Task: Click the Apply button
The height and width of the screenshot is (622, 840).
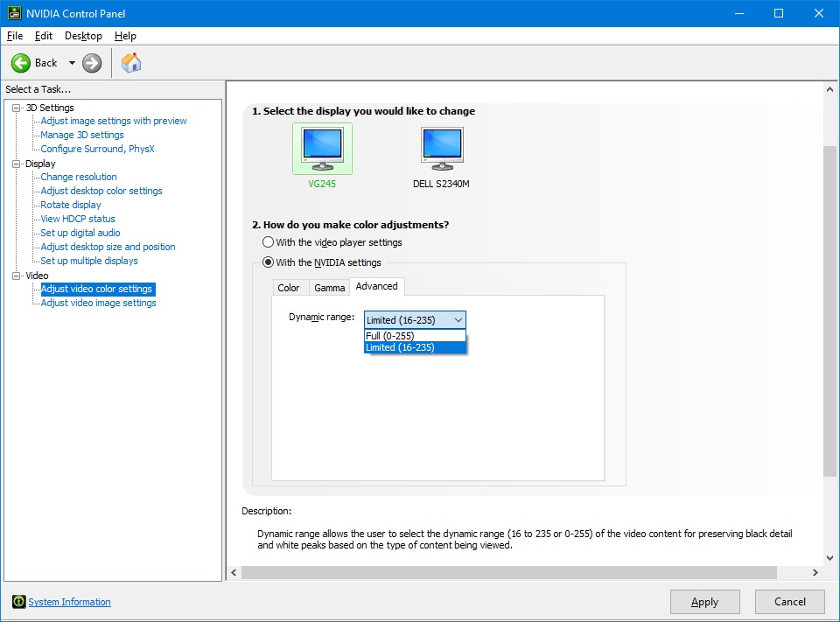Action: [x=704, y=602]
